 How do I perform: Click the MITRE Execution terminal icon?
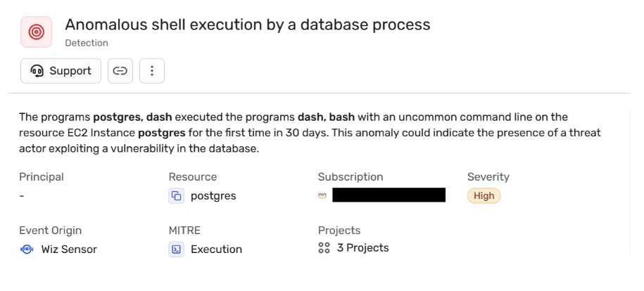[x=176, y=249]
